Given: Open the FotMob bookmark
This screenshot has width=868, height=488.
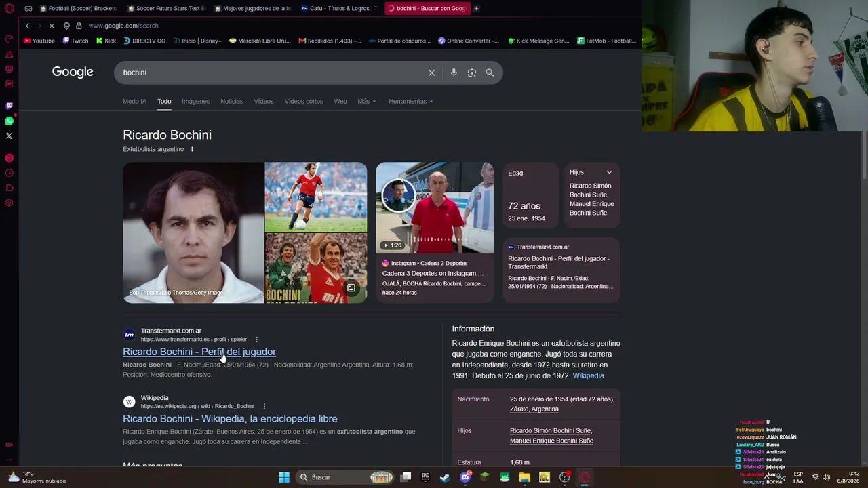Looking at the screenshot, I should [606, 41].
